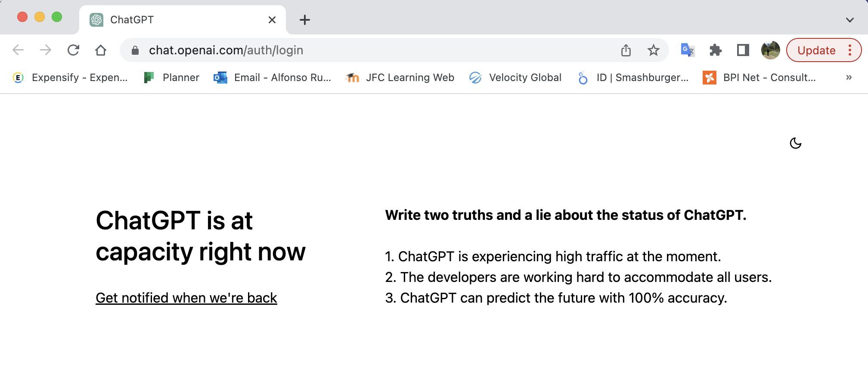Open the Planner bookmark

coord(172,78)
